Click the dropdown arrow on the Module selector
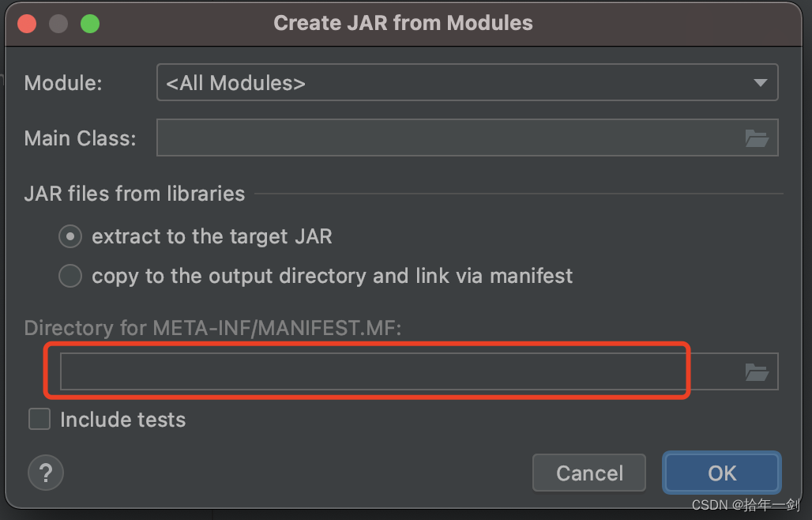Viewport: 812px width, 520px height. (x=760, y=82)
